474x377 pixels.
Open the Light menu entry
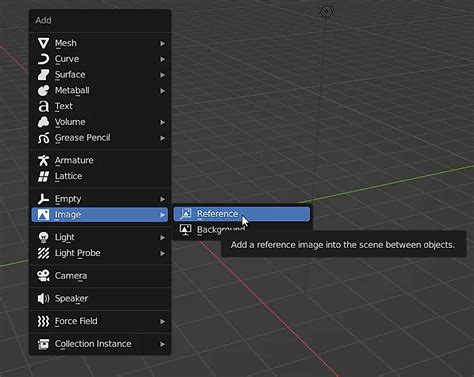(x=100, y=237)
